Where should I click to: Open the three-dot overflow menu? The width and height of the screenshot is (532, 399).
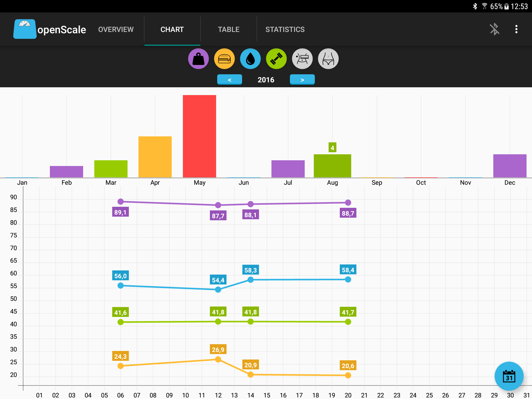[516, 29]
